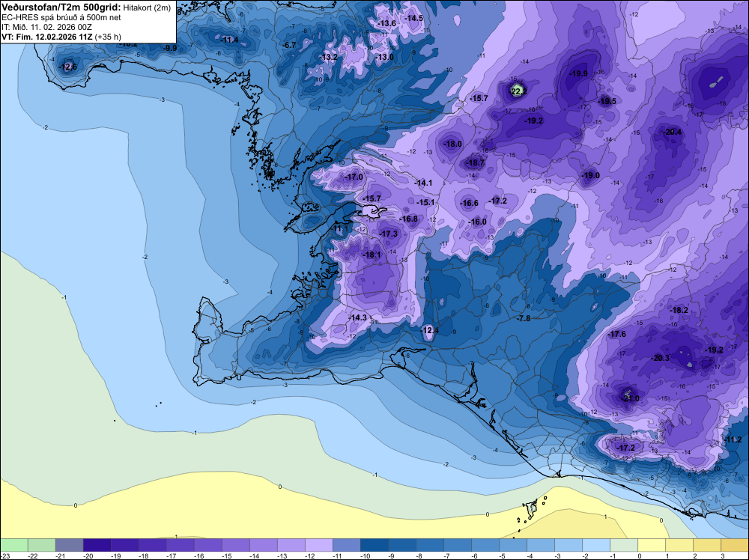749x560 pixels.
Task: Select the 'IT: Mið. 11. 02. 2026 00Z' line
Action: pyautogui.click(x=46, y=27)
